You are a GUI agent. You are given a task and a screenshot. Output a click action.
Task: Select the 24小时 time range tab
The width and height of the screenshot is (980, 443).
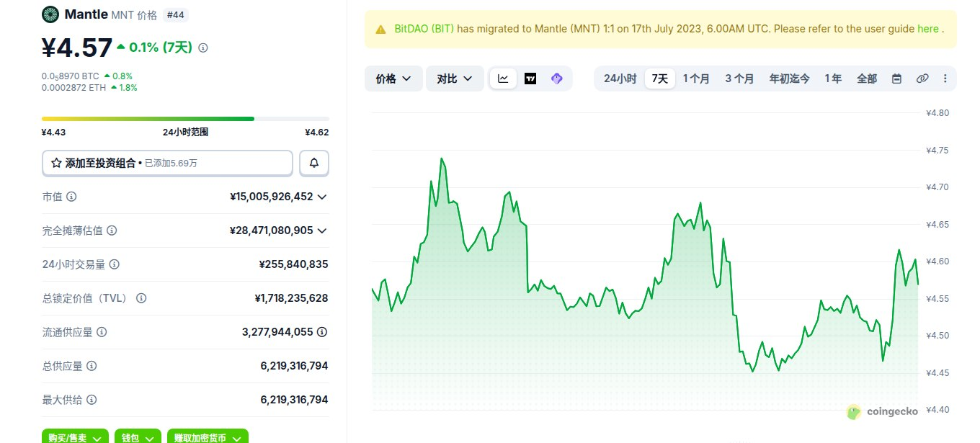620,79
